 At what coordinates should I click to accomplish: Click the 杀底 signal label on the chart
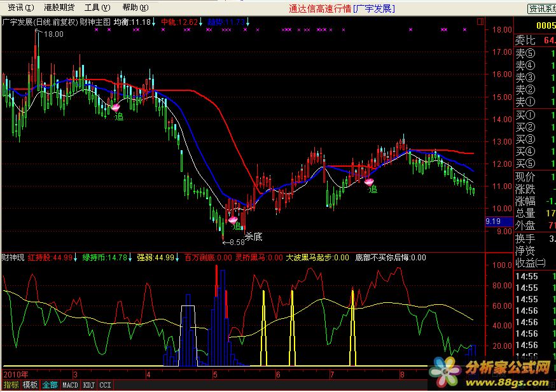point(254,237)
